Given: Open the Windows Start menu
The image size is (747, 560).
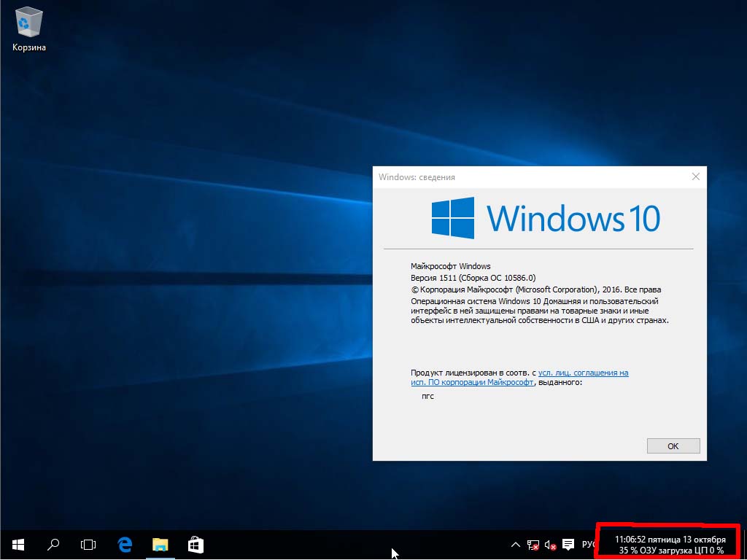Looking at the screenshot, I should tap(18, 544).
